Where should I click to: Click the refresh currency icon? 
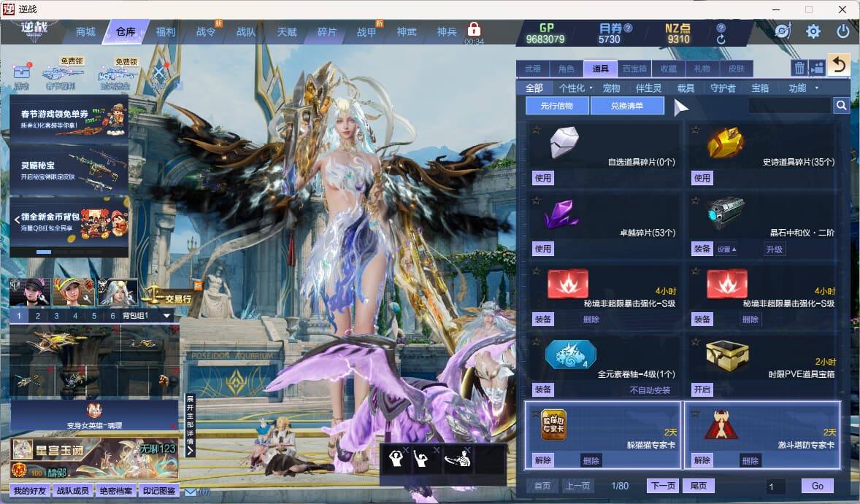[721, 40]
